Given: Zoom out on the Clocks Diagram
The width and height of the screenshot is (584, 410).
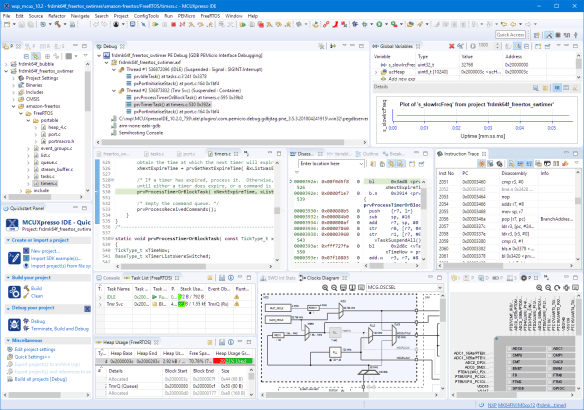Looking at the screenshot, I should pos(334,287).
